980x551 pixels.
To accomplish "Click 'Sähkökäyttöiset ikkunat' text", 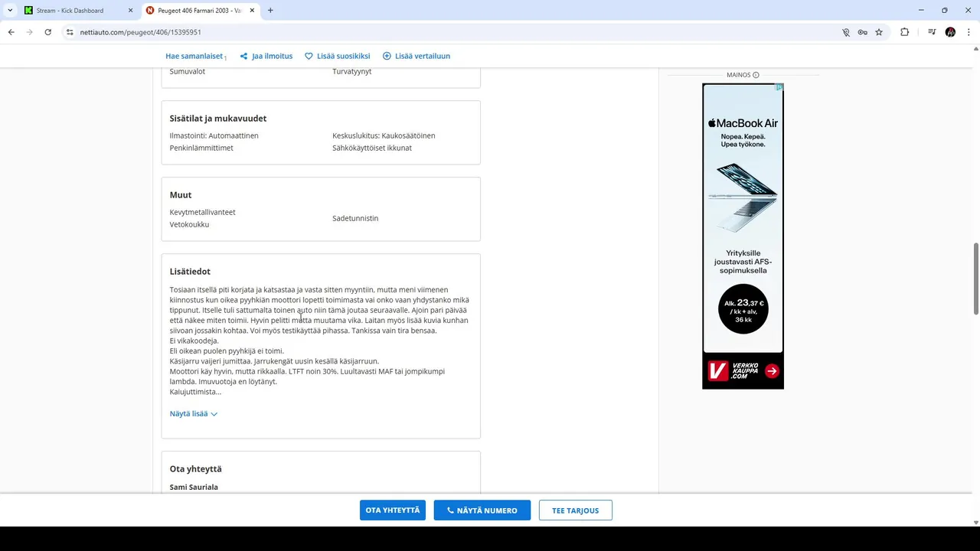I will click(x=372, y=148).
